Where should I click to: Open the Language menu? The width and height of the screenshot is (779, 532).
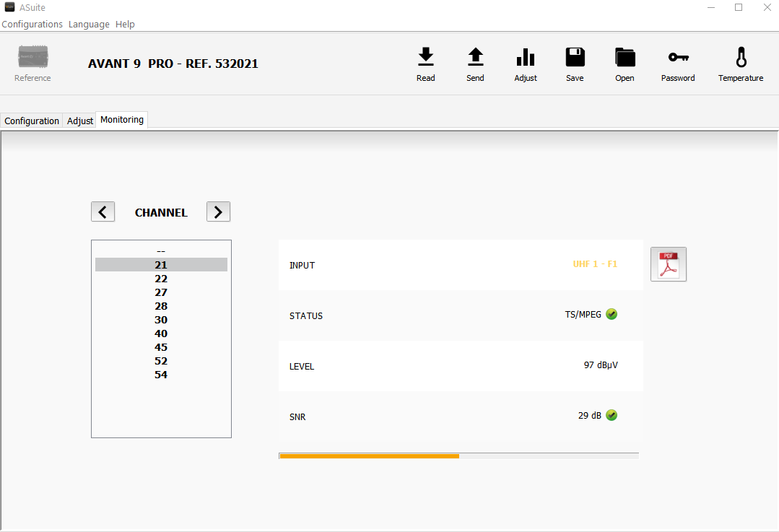(x=89, y=25)
